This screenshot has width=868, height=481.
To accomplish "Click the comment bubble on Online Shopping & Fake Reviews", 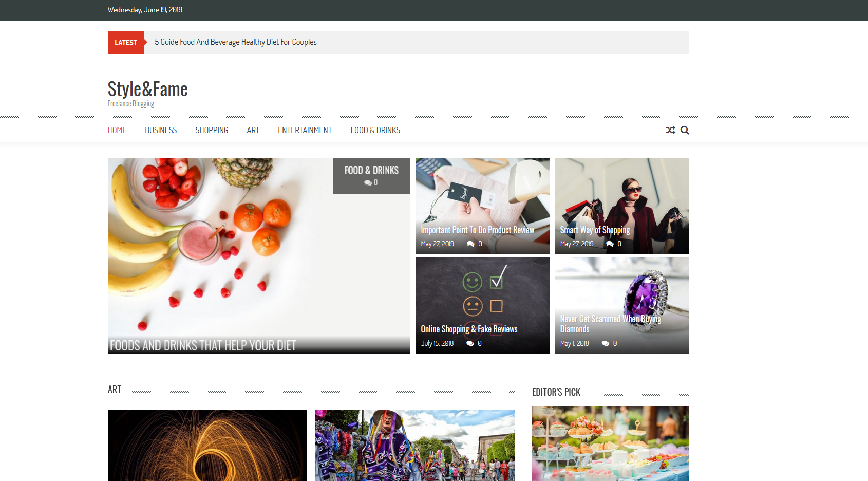I will pyautogui.click(x=471, y=343).
